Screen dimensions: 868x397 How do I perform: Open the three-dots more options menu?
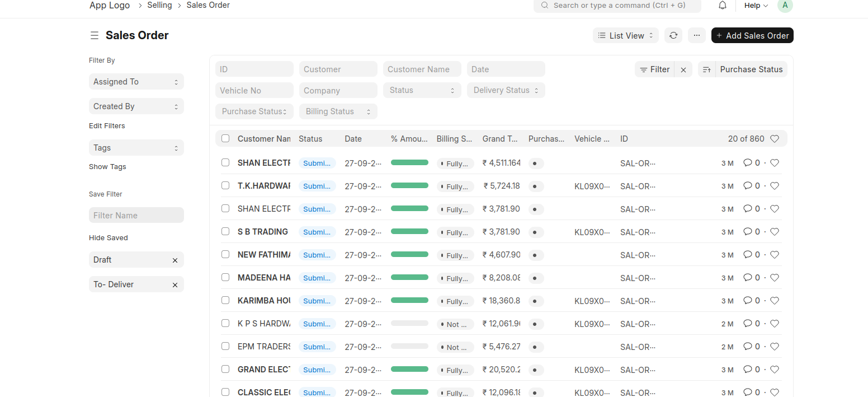pos(696,35)
